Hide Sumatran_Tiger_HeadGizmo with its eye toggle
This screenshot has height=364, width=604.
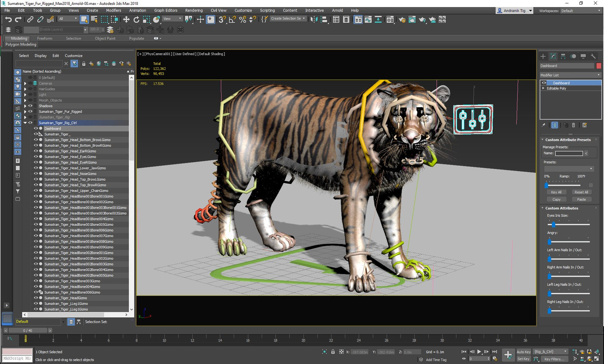tap(36, 298)
